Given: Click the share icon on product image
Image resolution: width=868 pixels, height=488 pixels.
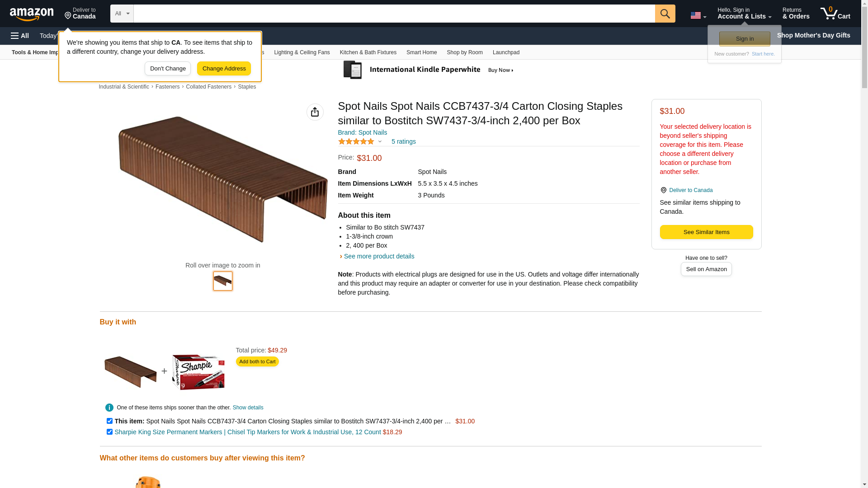Looking at the screenshot, I should tap(315, 112).
